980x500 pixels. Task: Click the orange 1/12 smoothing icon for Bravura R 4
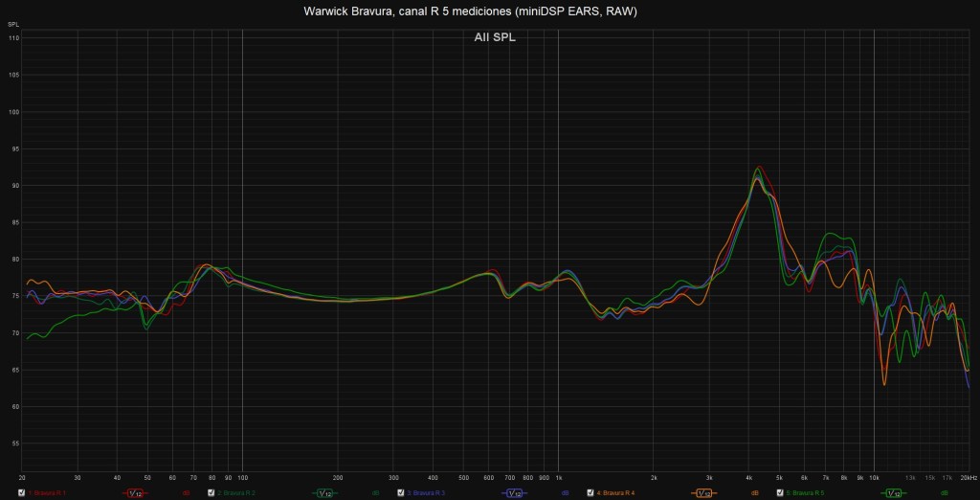704,493
